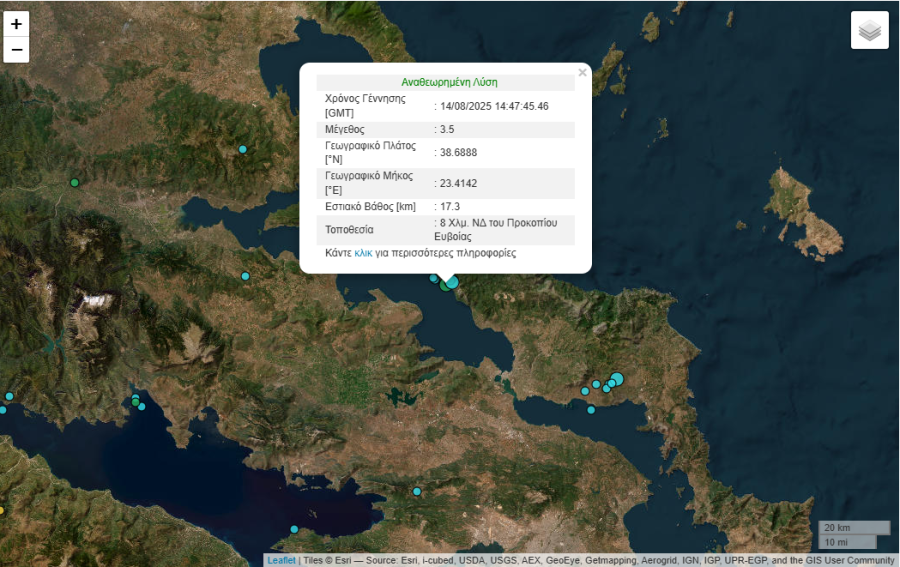Image resolution: width=900 pixels, height=567 pixels.
Task: Select the topmost cyan marker in the upper-left area
Action: [x=242, y=149]
